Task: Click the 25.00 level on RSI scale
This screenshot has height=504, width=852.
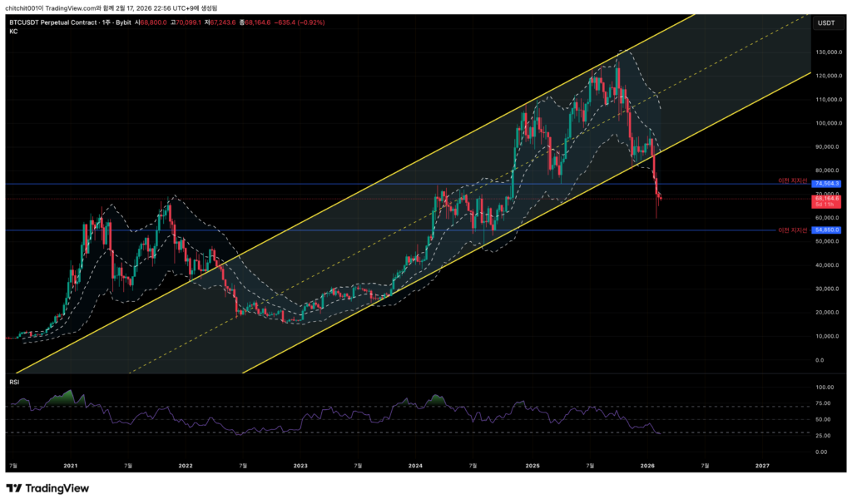Action: [x=824, y=435]
